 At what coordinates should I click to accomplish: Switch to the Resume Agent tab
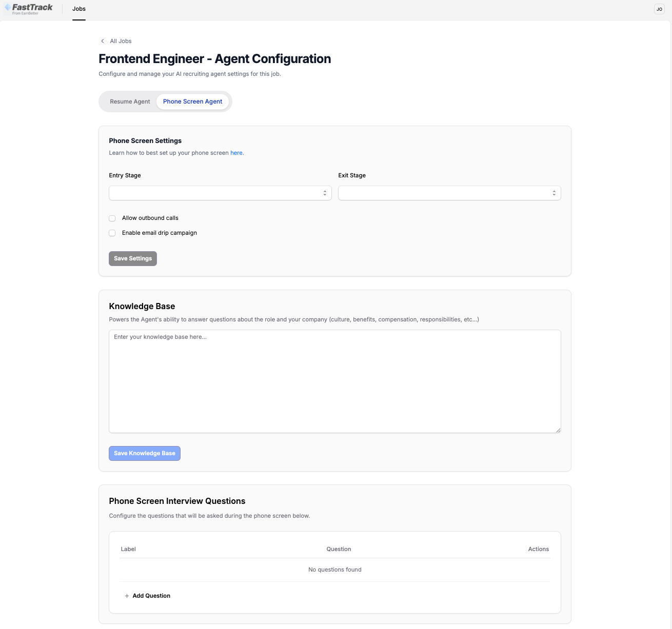point(130,102)
